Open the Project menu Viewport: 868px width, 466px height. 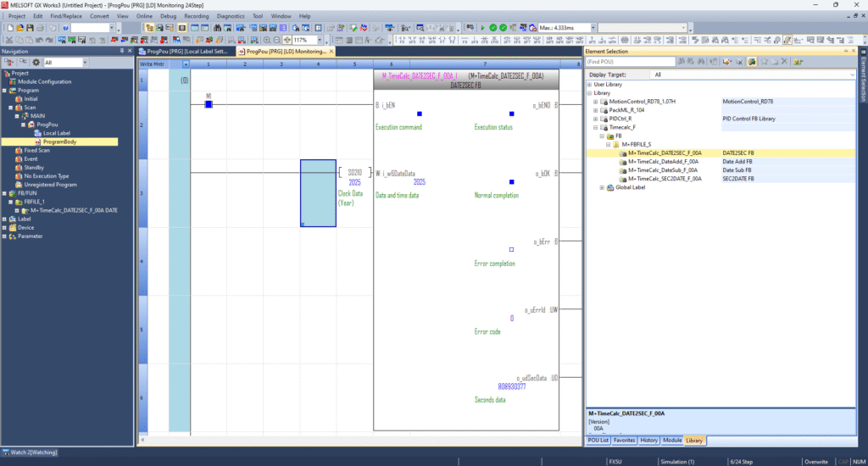click(x=17, y=16)
